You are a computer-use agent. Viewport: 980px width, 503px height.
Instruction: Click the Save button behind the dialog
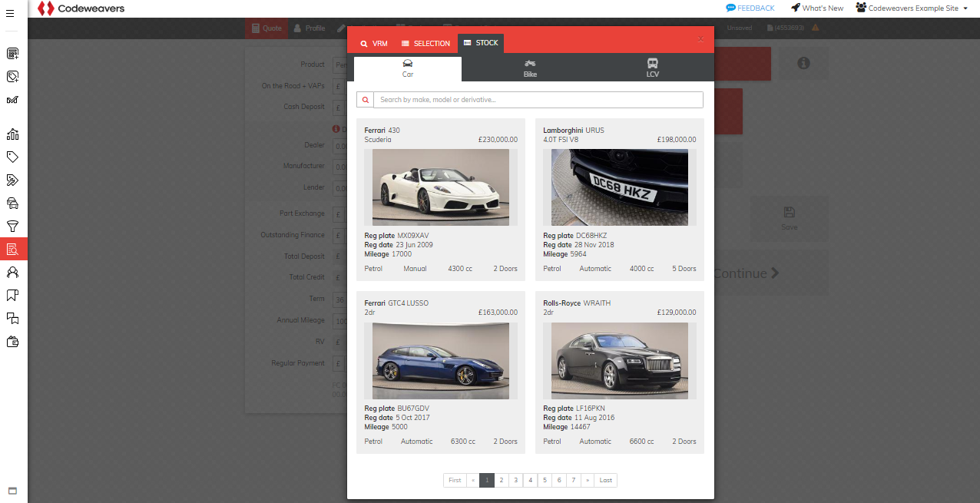point(790,218)
